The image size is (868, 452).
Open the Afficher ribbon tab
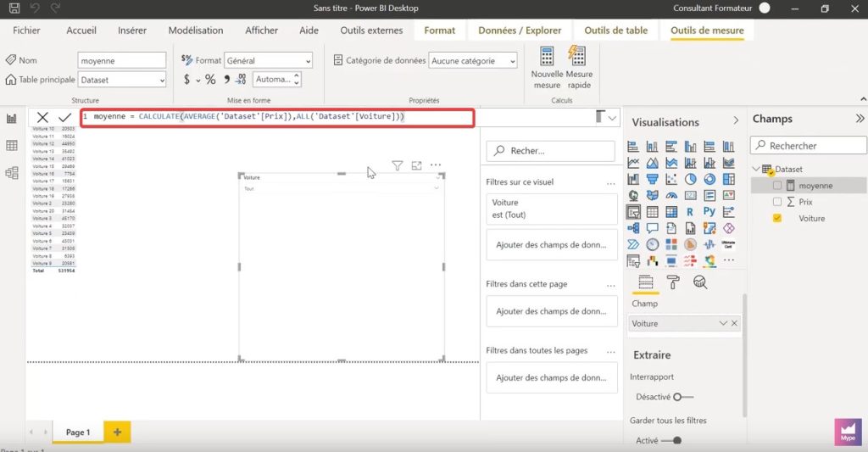262,31
